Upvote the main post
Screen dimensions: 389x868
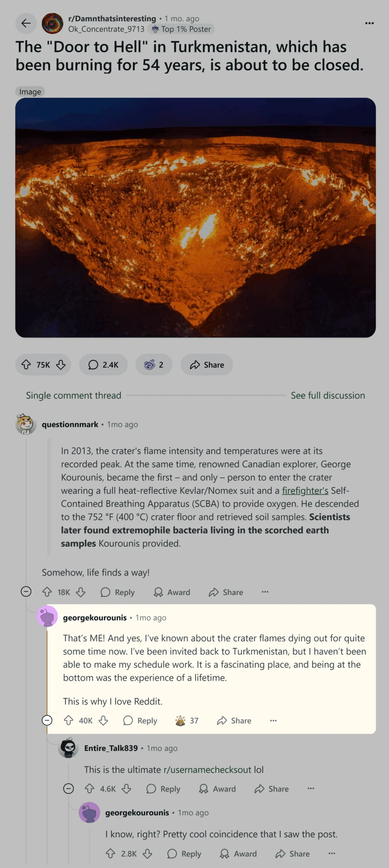[26, 364]
